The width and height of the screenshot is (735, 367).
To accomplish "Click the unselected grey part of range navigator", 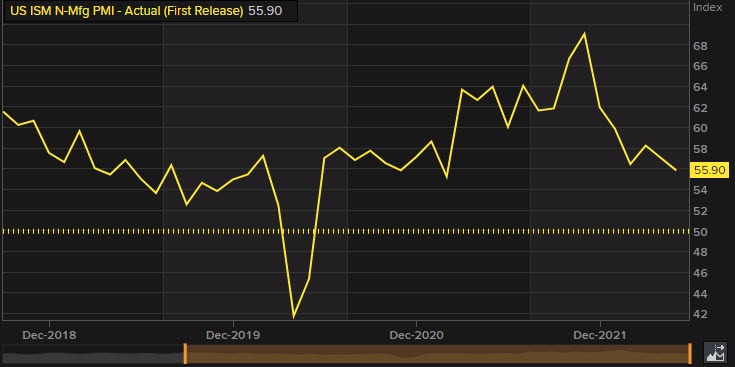I will pyautogui.click(x=92, y=353).
